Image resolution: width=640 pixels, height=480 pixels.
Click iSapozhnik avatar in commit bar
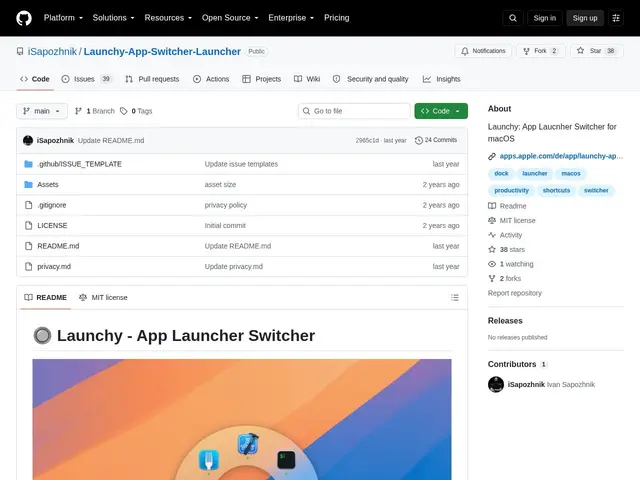[x=28, y=140]
